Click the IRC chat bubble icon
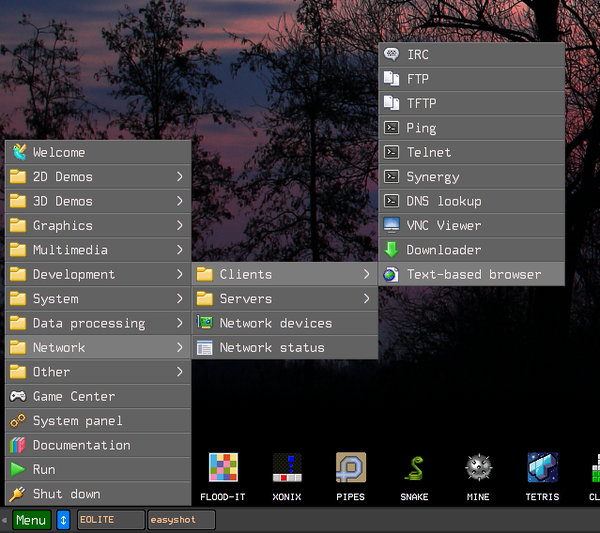 coord(391,54)
